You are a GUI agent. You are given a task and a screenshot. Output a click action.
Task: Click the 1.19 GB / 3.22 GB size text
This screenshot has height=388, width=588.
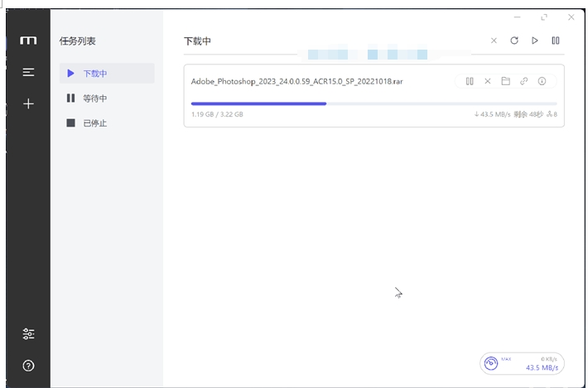pyautogui.click(x=217, y=114)
